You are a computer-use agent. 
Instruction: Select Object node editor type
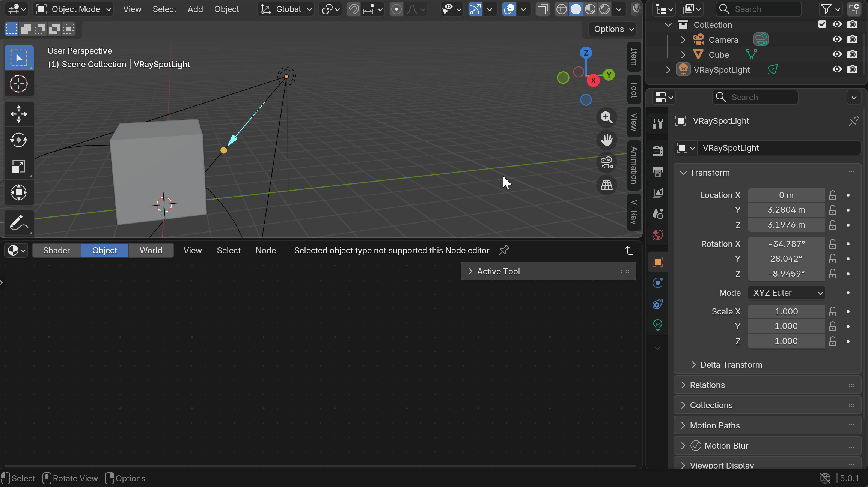[x=105, y=250]
